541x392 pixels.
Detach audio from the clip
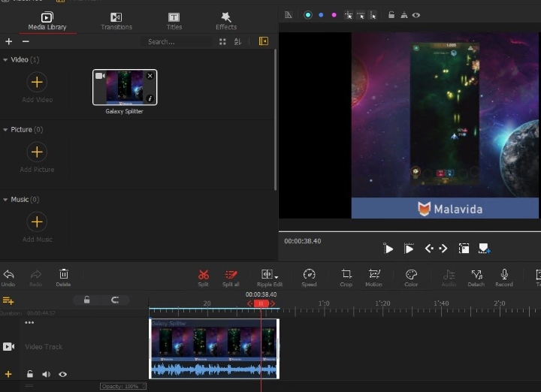(476, 278)
